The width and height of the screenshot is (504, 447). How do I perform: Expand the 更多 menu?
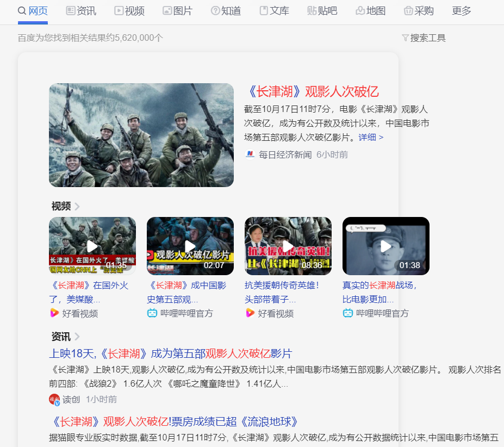pyautogui.click(x=461, y=10)
